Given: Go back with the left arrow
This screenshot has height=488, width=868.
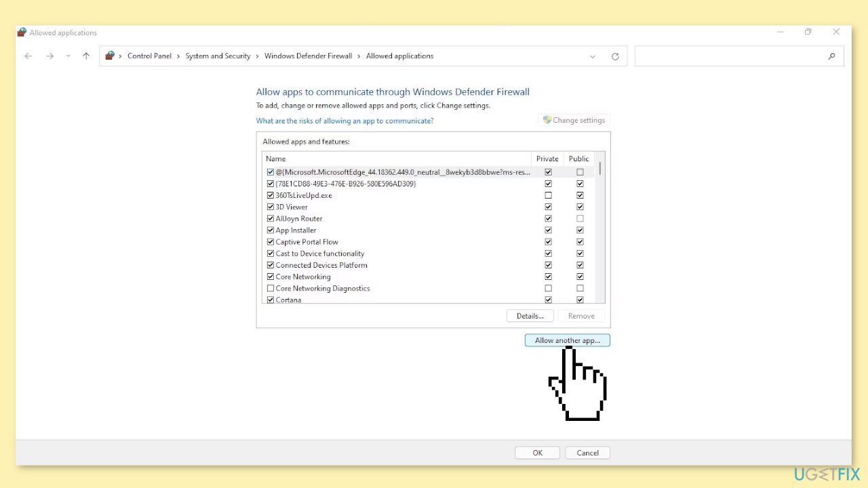Looking at the screenshot, I should 28,56.
